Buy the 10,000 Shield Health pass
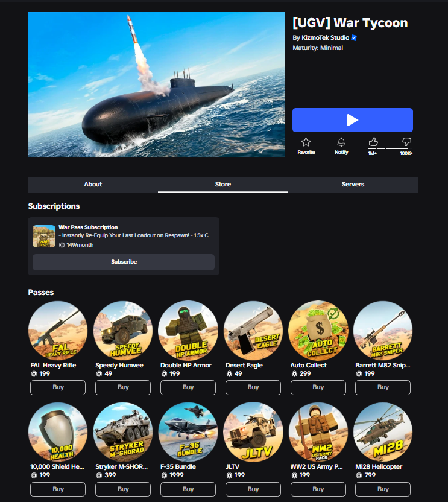This screenshot has width=448, height=502. click(58, 489)
